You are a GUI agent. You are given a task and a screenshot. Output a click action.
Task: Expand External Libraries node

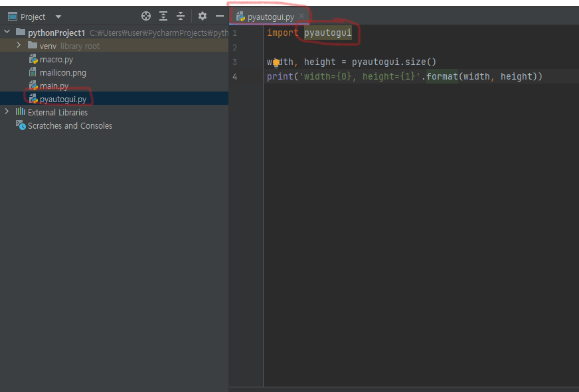tap(7, 111)
